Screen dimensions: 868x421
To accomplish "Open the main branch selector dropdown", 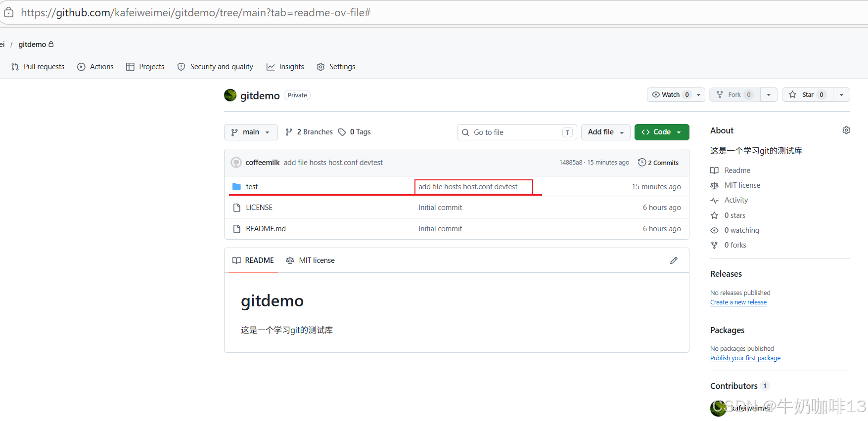I will click(251, 132).
